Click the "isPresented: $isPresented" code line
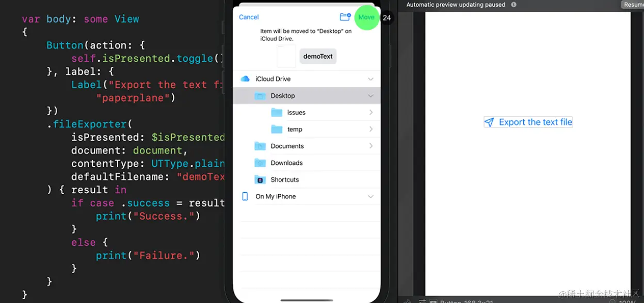This screenshot has width=644, height=303. 147,137
